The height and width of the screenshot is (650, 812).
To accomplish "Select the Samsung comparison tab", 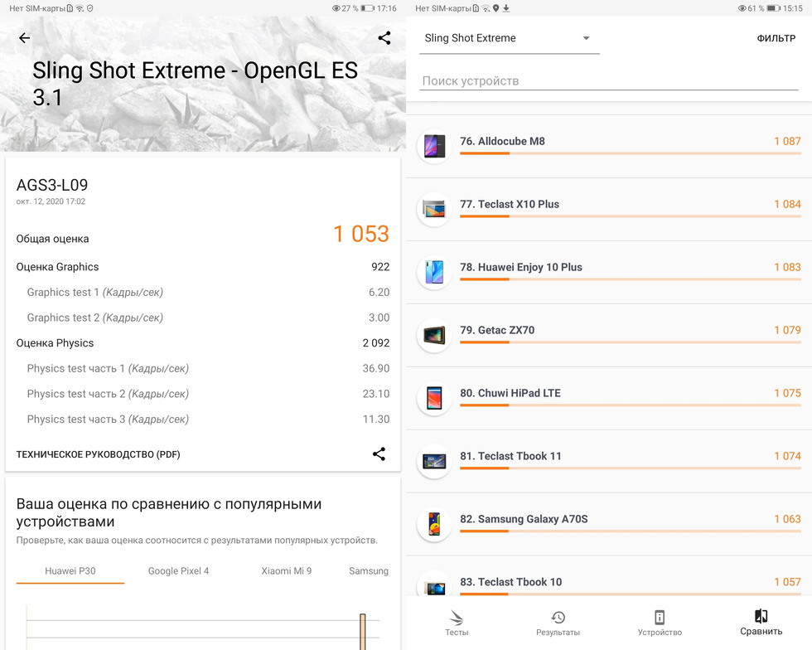I will 368,570.
